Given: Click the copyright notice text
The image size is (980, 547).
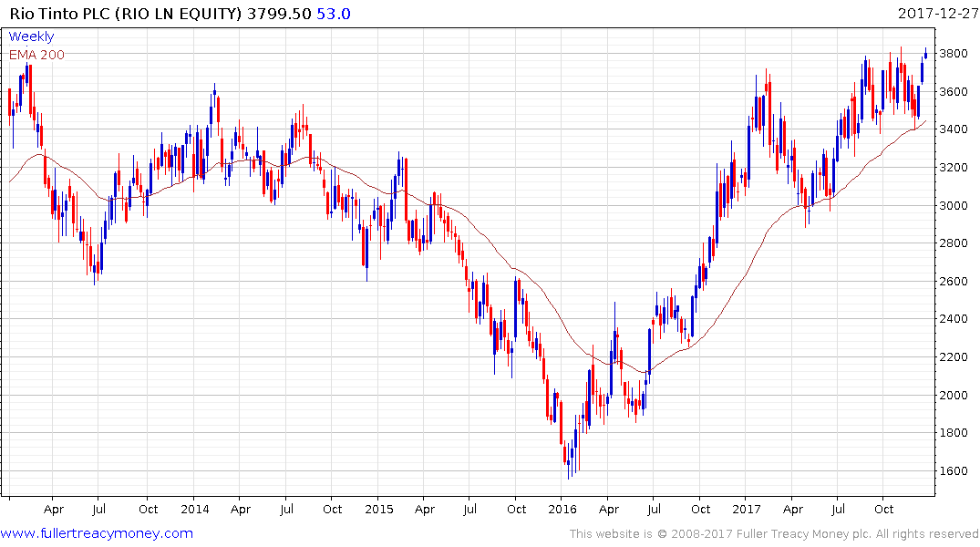Looking at the screenshot, I should click(x=774, y=534).
